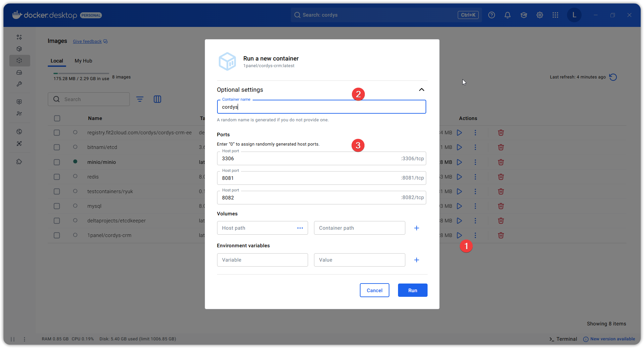The width and height of the screenshot is (644, 348).
Task: Click the notifications bell icon
Action: (x=507, y=15)
